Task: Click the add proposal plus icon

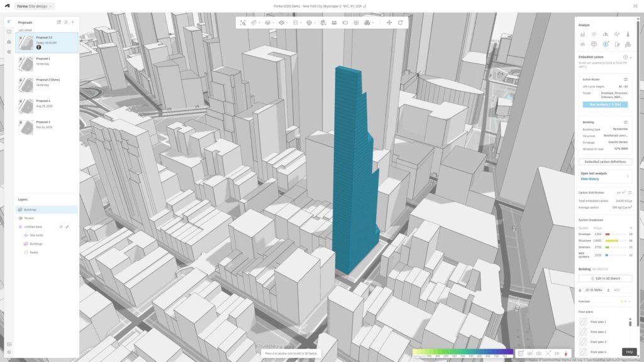Action: tap(73, 22)
